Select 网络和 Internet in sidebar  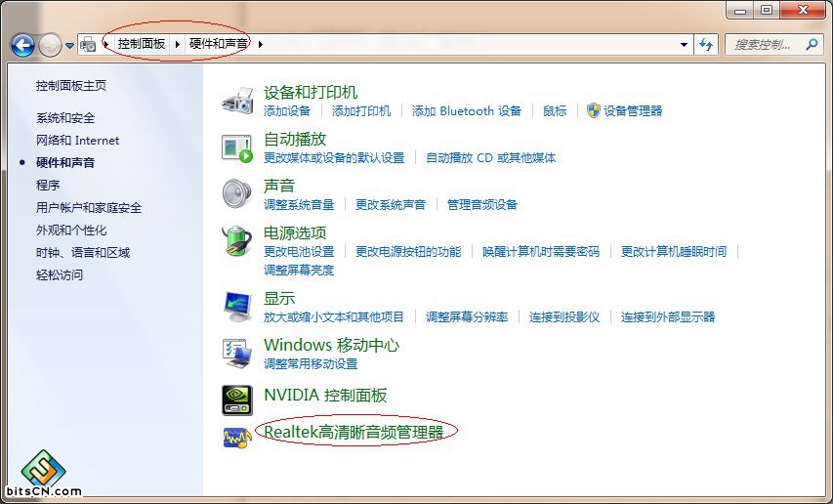click(x=77, y=141)
